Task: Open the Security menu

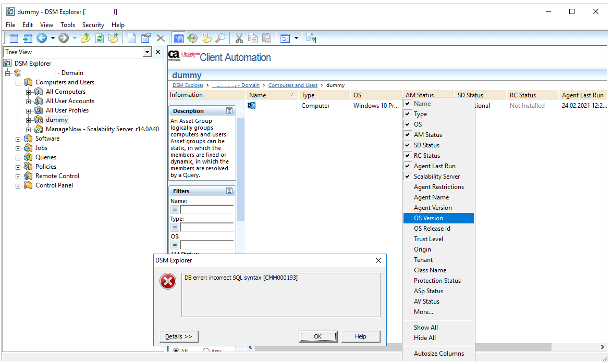Action: pos(93,25)
